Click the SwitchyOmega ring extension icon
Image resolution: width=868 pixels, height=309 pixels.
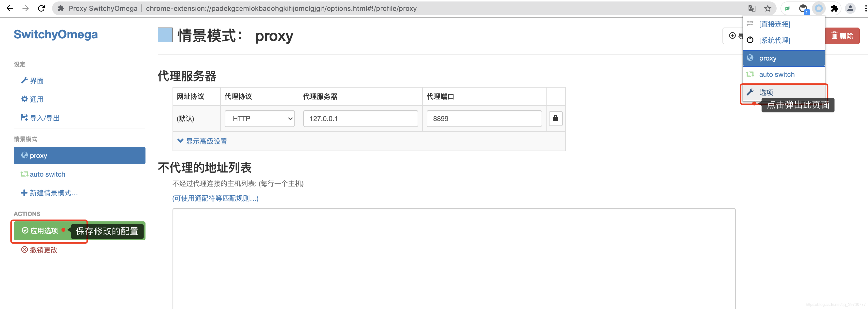819,8
